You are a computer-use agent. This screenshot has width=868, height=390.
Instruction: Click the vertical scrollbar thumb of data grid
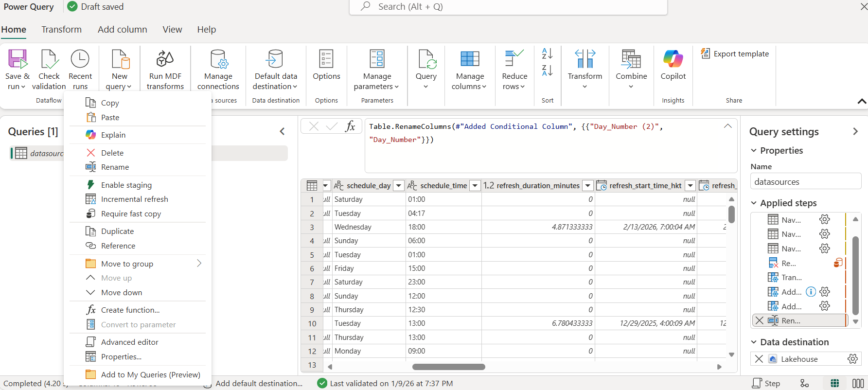tap(731, 214)
